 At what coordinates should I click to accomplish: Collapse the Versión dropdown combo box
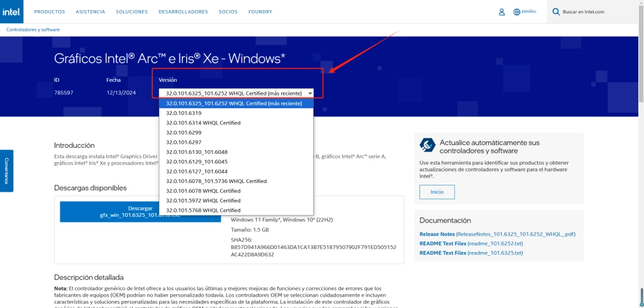[236, 93]
